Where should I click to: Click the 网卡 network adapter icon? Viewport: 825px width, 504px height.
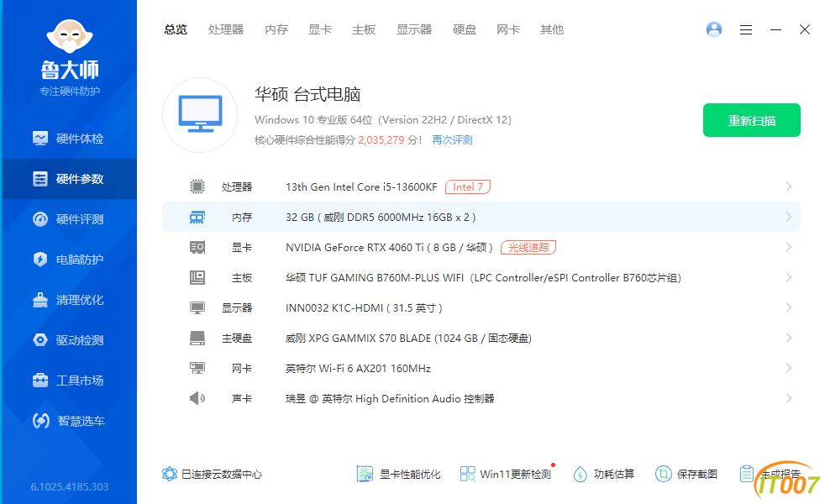(x=197, y=368)
